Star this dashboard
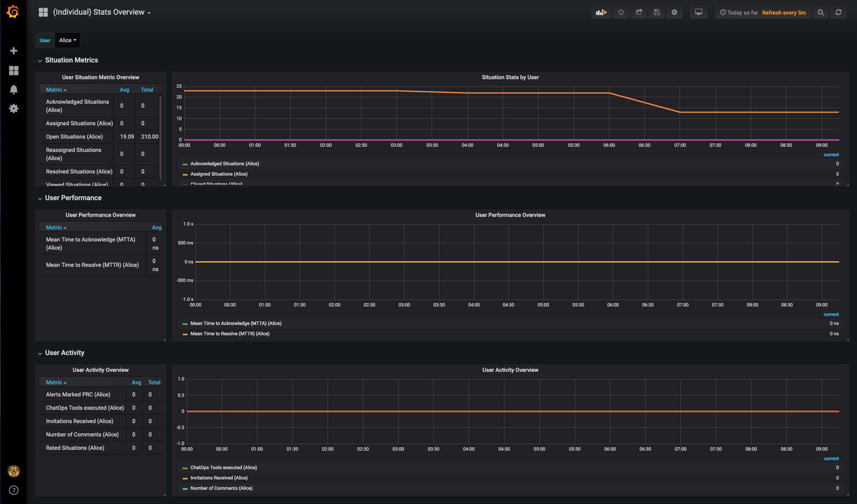The height and width of the screenshot is (504, 857). [x=621, y=12]
